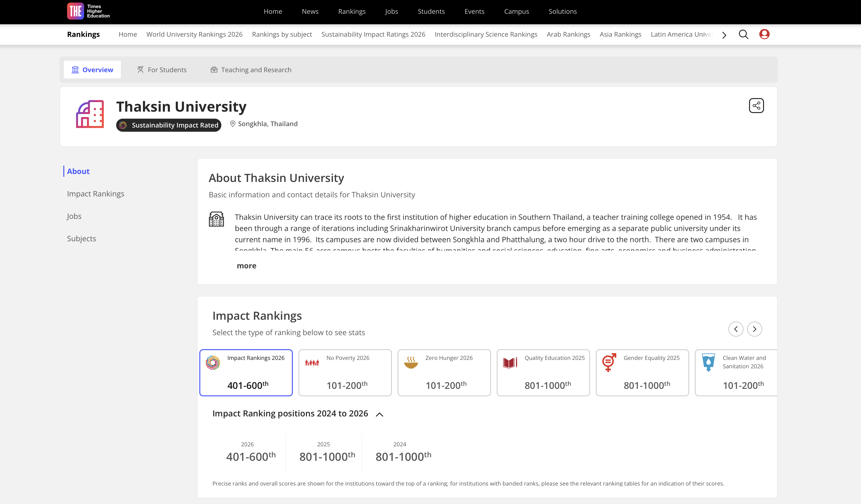Click the Gender Equality symbol icon

[609, 362]
